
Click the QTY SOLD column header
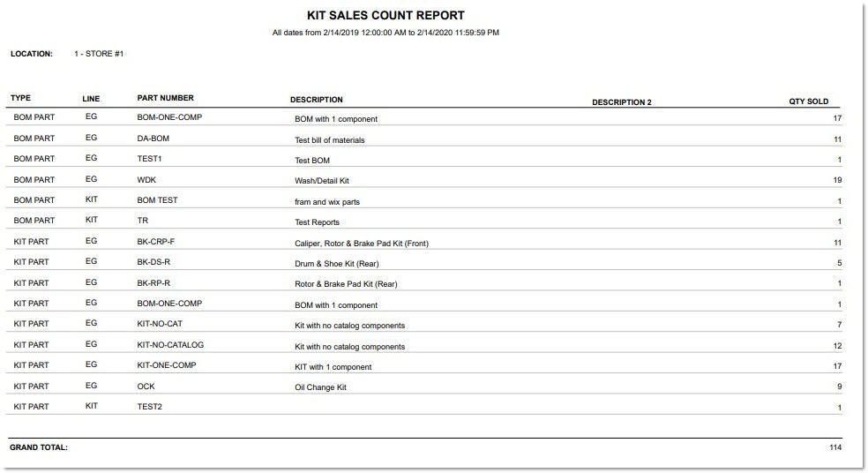pyautogui.click(x=808, y=101)
